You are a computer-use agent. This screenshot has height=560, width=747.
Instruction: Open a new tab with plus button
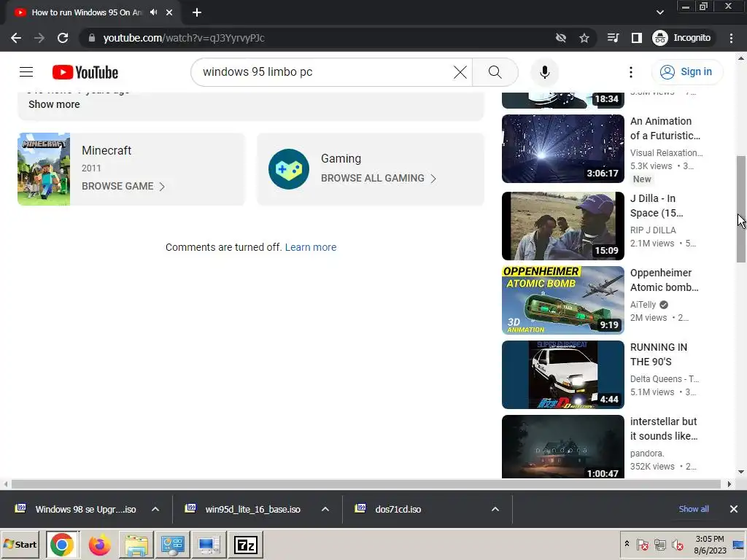point(197,13)
